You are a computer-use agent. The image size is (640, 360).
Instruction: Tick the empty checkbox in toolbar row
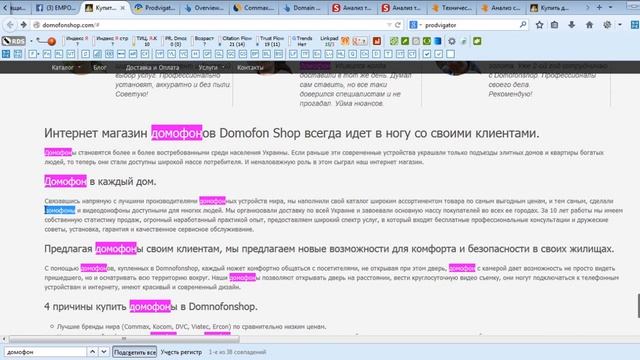tap(451, 53)
